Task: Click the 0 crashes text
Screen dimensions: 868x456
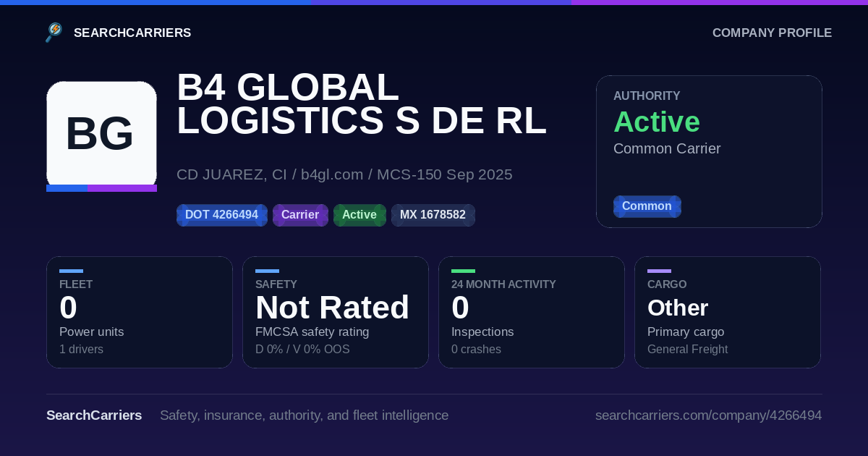Action: [x=476, y=349]
